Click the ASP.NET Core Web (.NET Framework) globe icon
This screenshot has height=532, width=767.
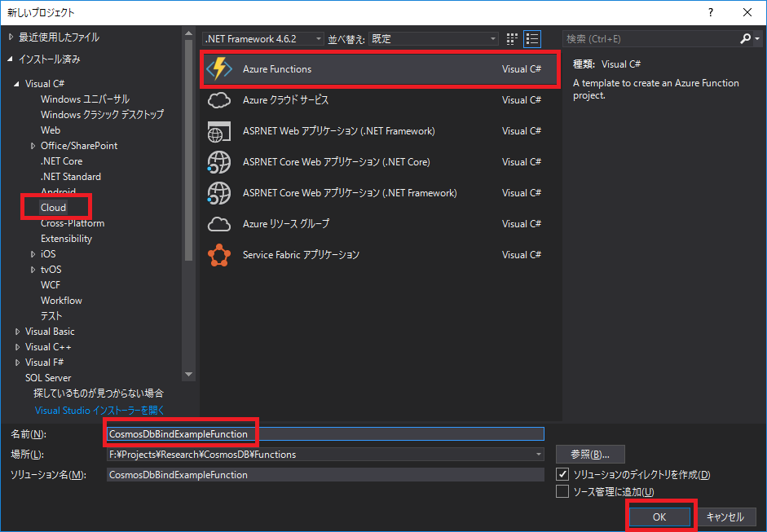pyautogui.click(x=218, y=192)
